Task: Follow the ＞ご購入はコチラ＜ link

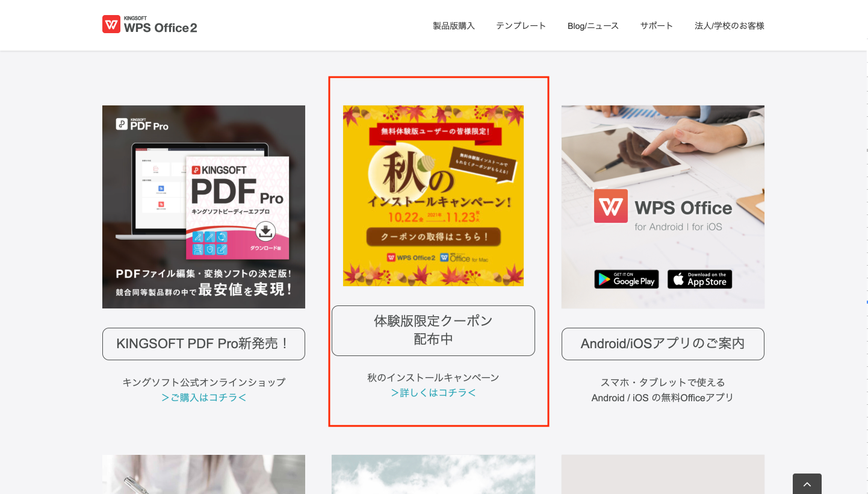Action: point(203,398)
